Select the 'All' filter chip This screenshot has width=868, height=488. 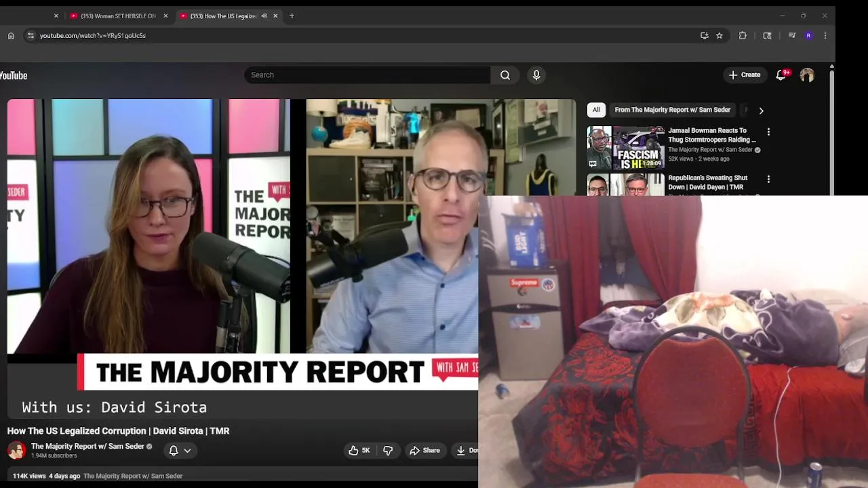pos(596,110)
